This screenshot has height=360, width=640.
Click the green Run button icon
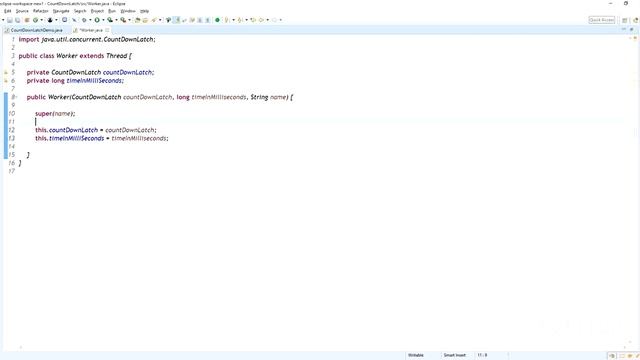tap(97, 20)
